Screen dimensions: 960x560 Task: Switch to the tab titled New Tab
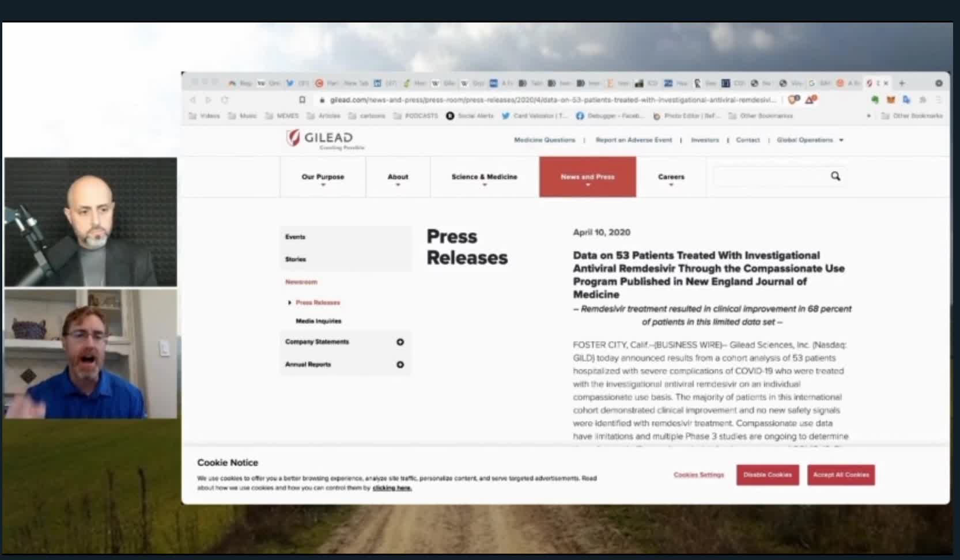[x=357, y=83]
